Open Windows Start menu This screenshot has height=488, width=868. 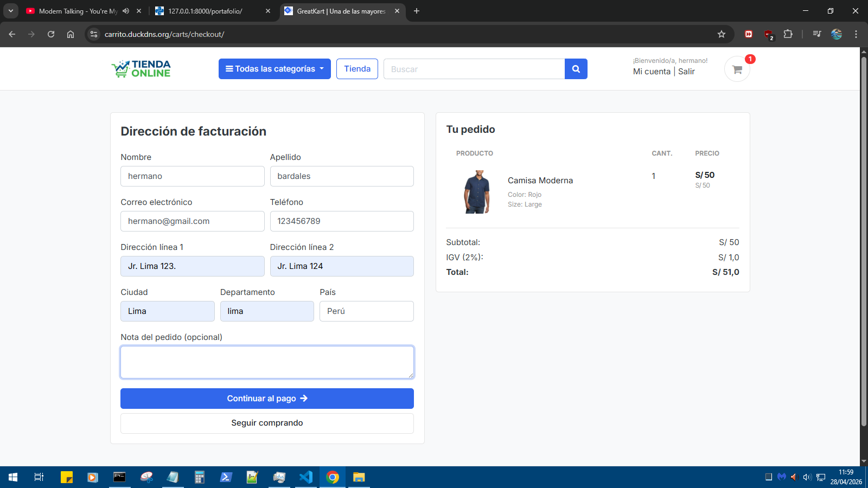13,477
